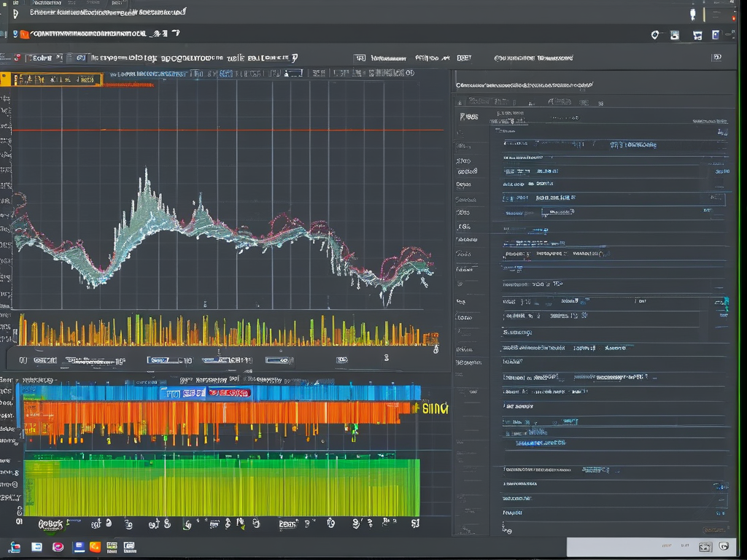
Task: Click the cart-shaped icon in the upper-right icon group
Action: tap(697, 35)
